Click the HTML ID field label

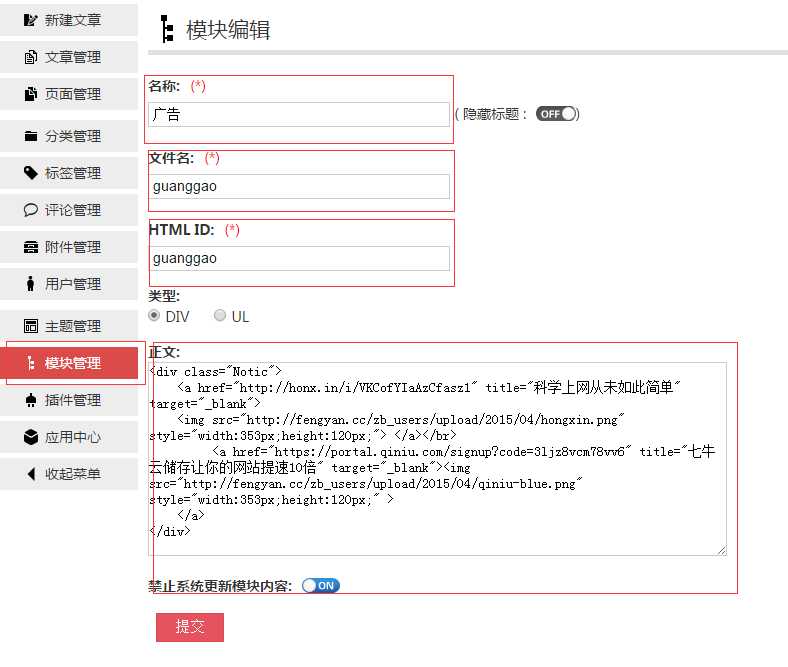181,230
